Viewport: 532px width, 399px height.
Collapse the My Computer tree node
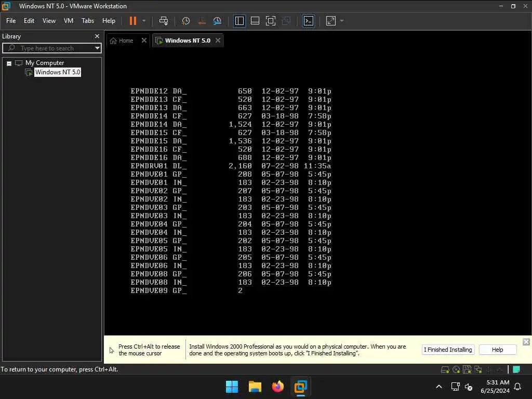pyautogui.click(x=9, y=63)
